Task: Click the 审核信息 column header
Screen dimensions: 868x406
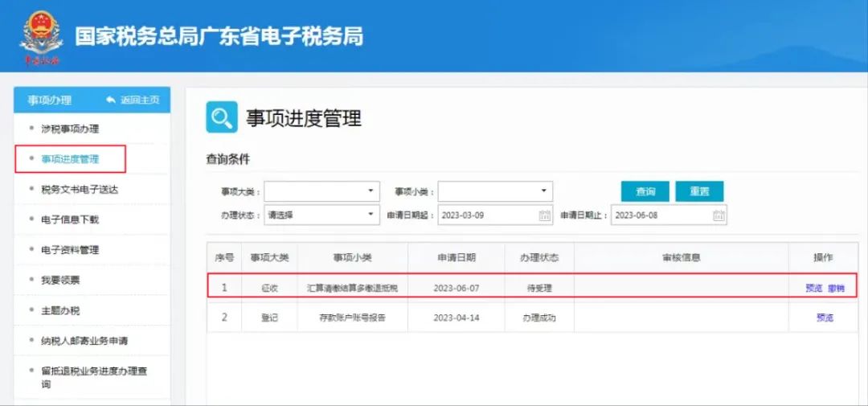Action: click(681, 257)
